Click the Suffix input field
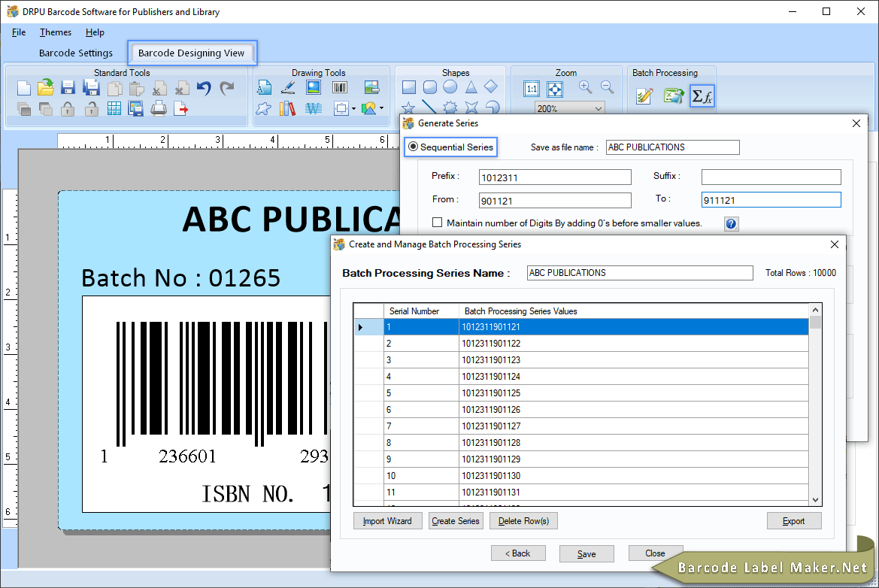Image resolution: width=879 pixels, height=588 pixels. coord(771,177)
